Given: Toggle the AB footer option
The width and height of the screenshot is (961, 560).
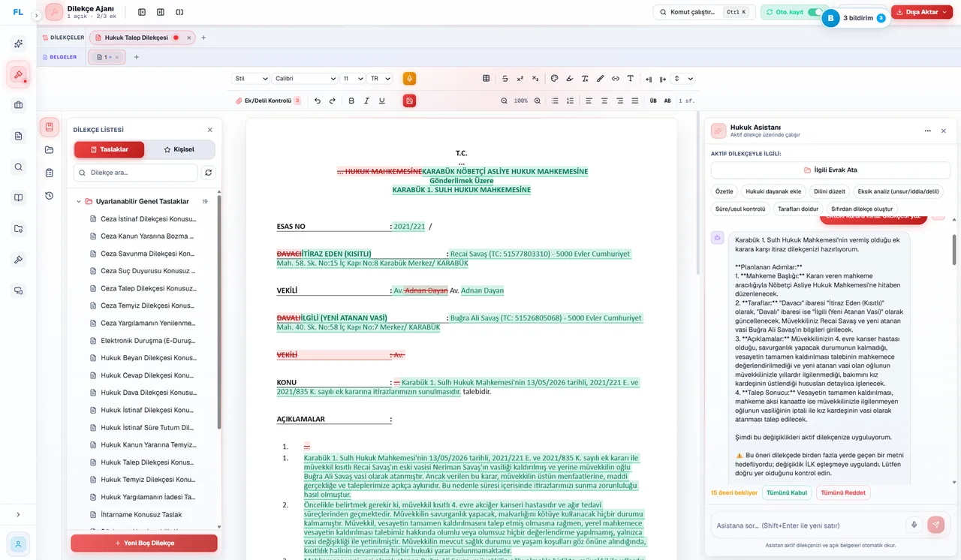Looking at the screenshot, I should pyautogui.click(x=667, y=101).
